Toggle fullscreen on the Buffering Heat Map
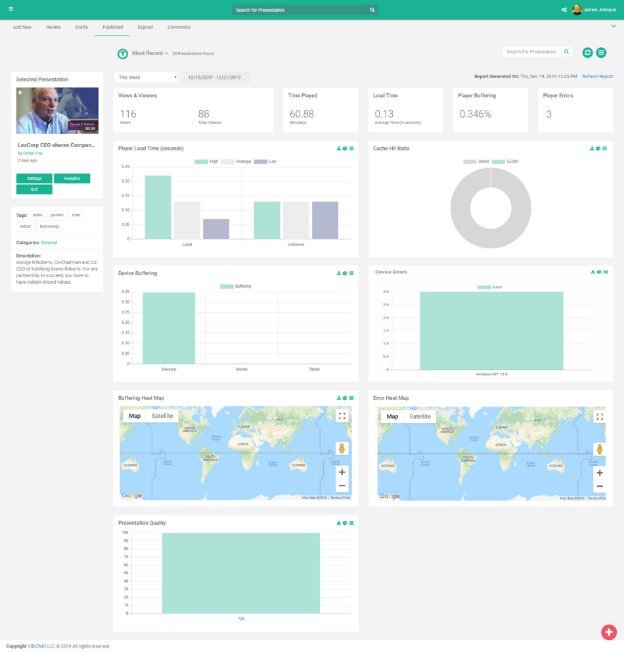 (x=342, y=416)
